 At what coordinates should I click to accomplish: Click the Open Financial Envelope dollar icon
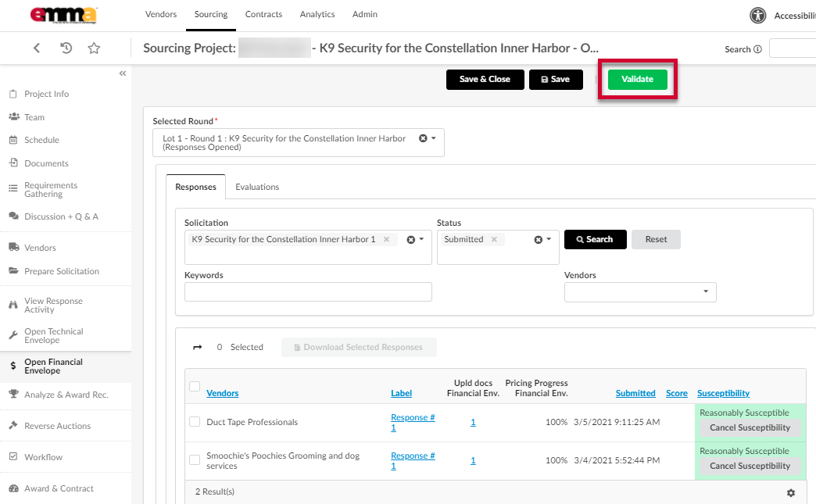[x=13, y=366]
